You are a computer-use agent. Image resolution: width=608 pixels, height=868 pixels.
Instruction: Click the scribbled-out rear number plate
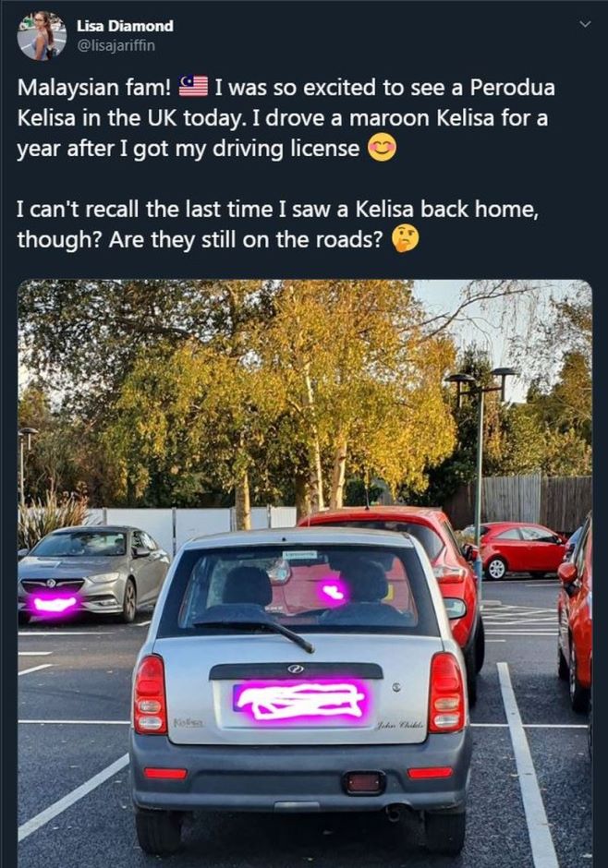pyautogui.click(x=300, y=700)
